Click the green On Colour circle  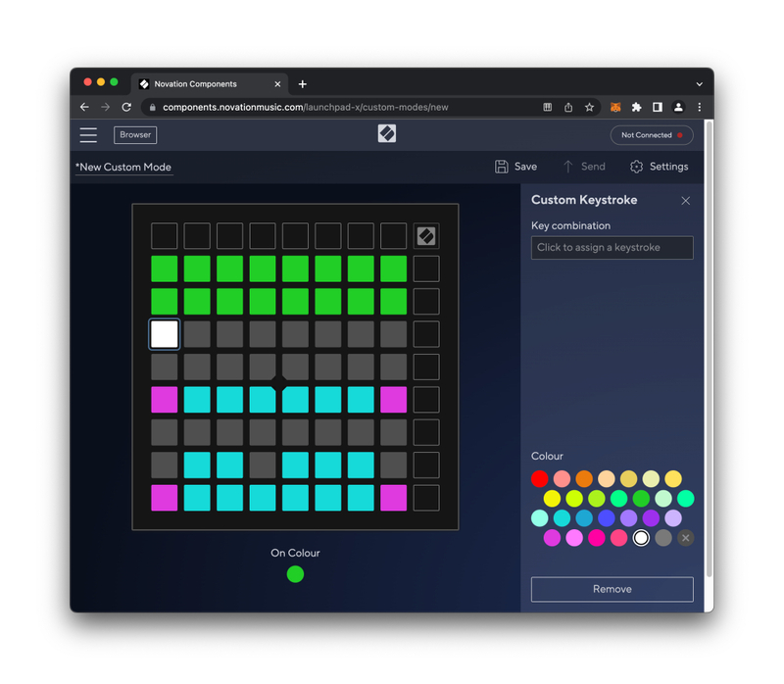point(295,574)
